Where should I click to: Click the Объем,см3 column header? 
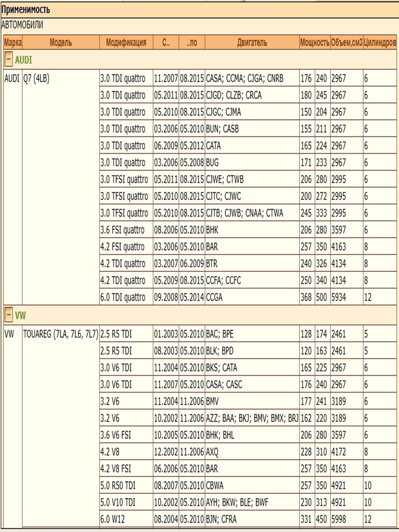point(346,43)
